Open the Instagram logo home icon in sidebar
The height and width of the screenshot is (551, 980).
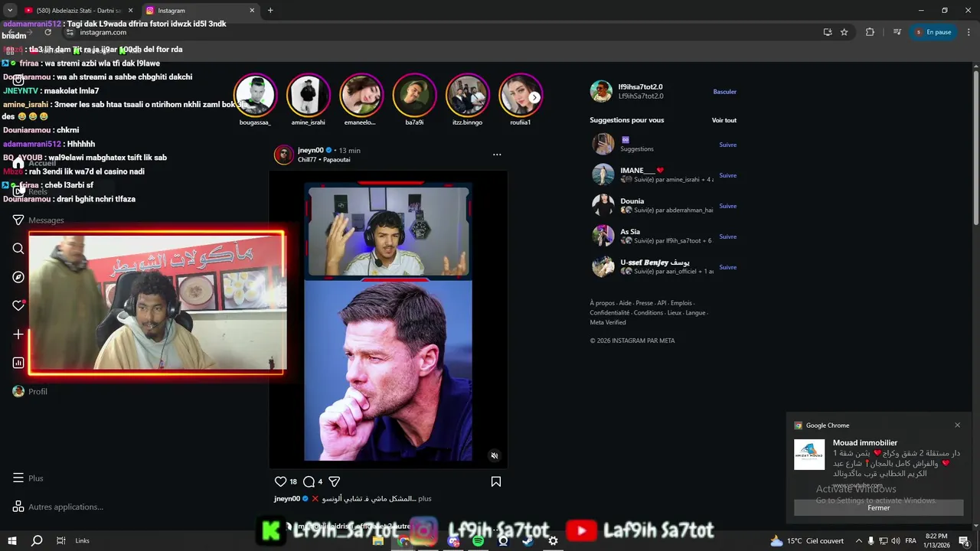18,80
